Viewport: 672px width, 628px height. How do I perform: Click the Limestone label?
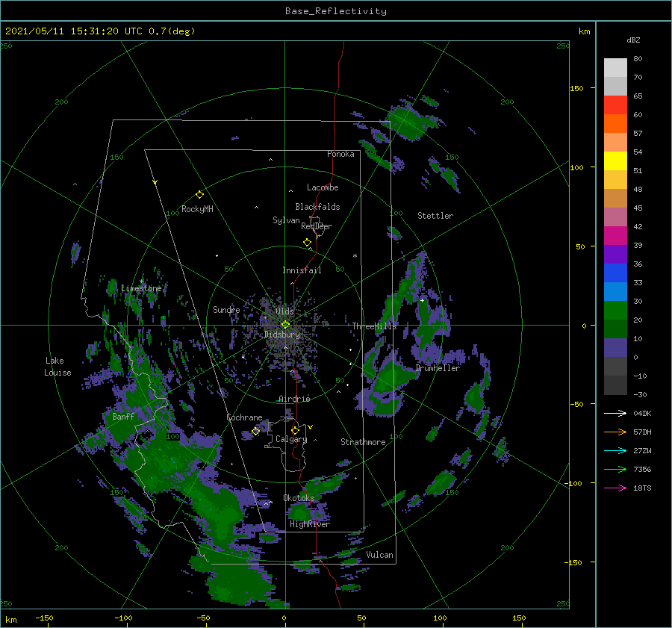click(141, 288)
